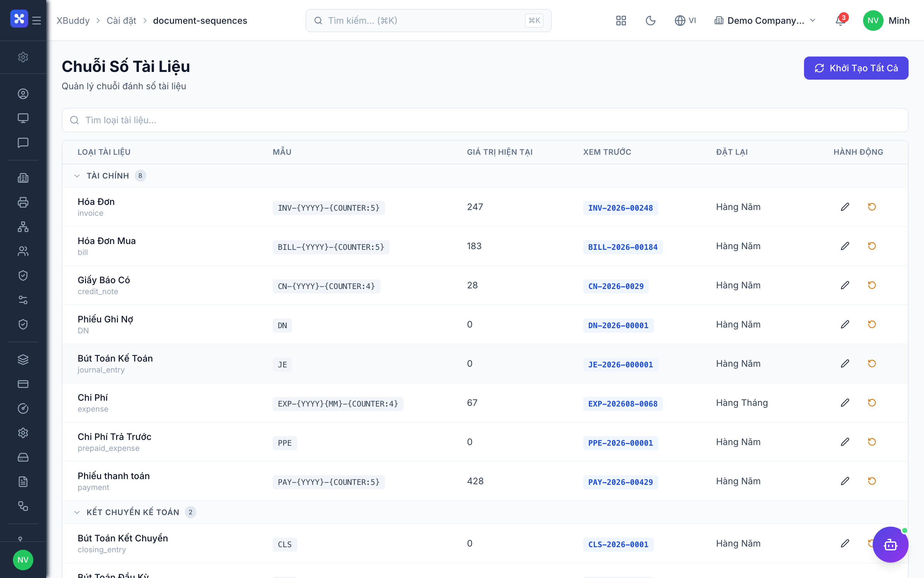
Task: Reset the Hóa Đơn counter
Action: (872, 207)
